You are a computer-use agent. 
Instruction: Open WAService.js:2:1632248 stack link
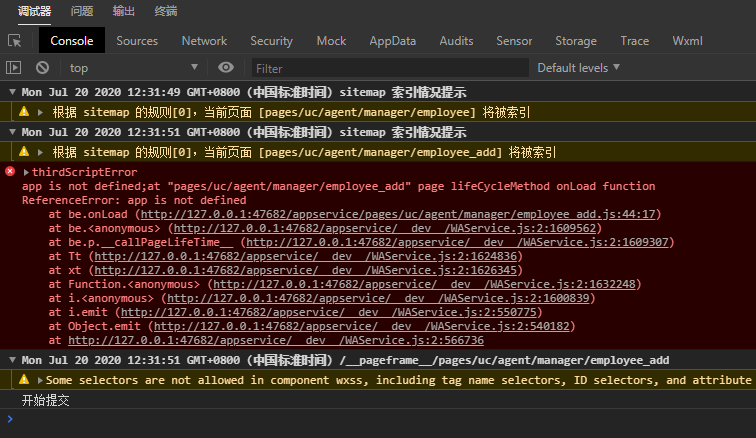point(424,284)
